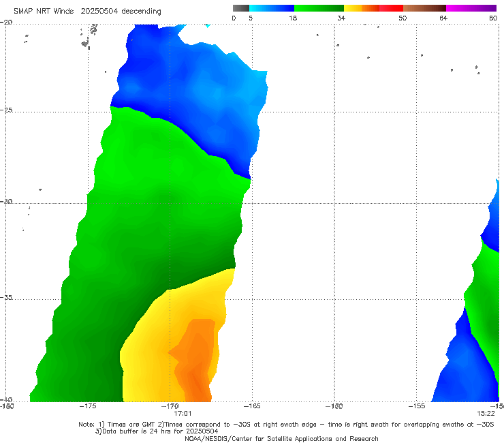Click the longitude label '-160'
This screenshot has height=443, width=504.
334,406
